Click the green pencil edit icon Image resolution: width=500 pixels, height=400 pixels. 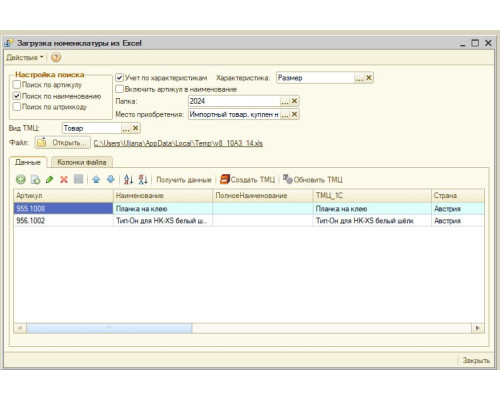coord(50,180)
